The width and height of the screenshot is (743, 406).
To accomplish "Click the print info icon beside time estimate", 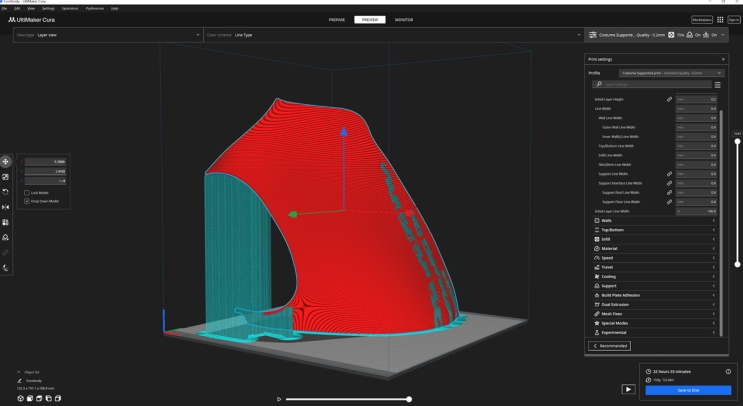I will click(x=728, y=371).
